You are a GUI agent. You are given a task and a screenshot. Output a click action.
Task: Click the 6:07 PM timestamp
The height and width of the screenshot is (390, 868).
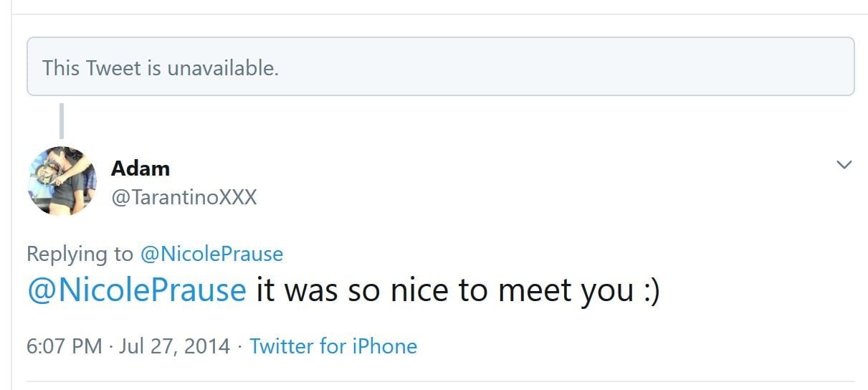tap(65, 346)
